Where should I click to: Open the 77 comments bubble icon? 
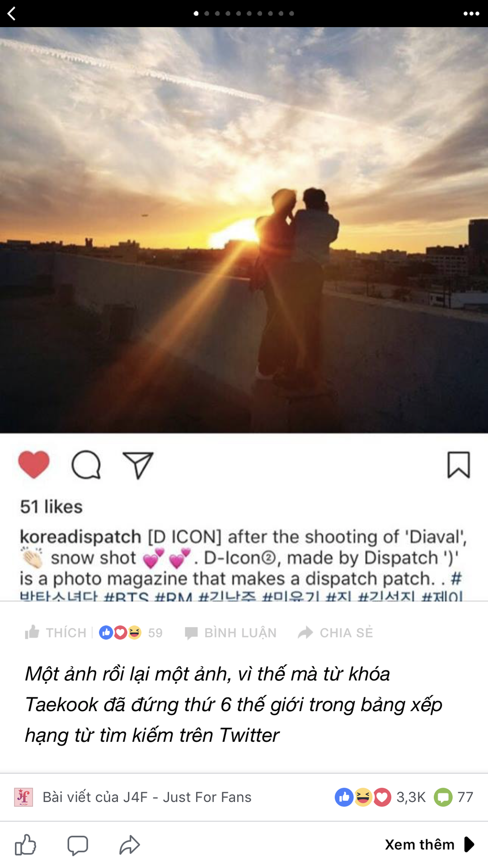(x=443, y=797)
